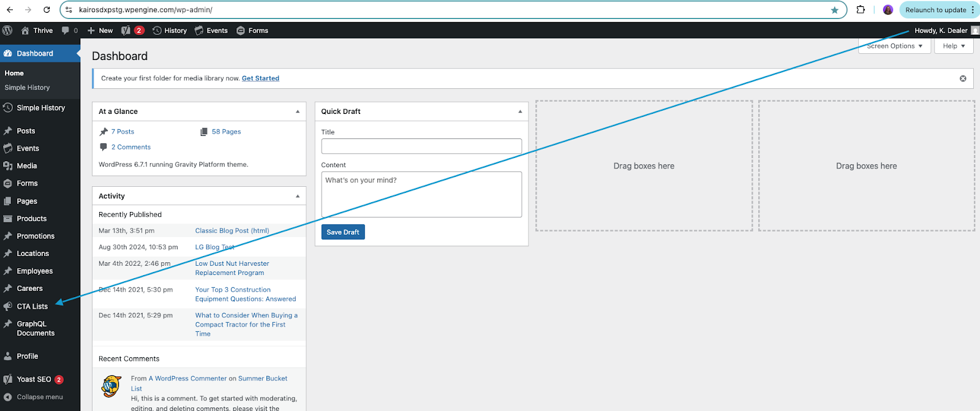Open the Dashboard sidebar menu
The height and width of the screenshot is (411, 980).
pos(40,53)
